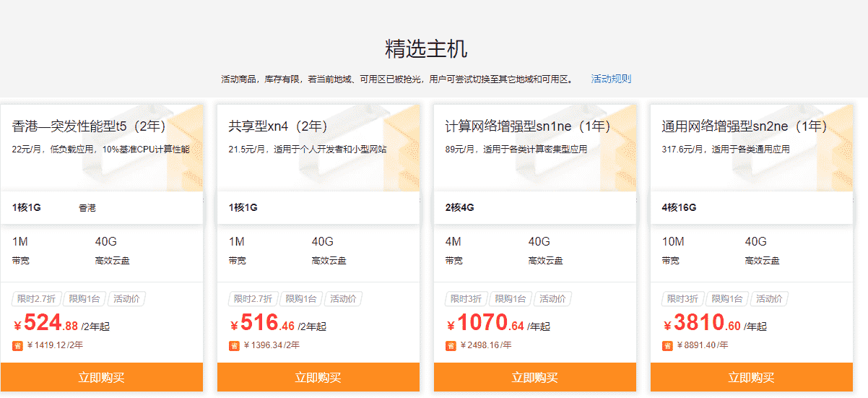Click 计算网络增强型sn1ne（1年）title
This screenshot has width=868, height=398.
529,126
